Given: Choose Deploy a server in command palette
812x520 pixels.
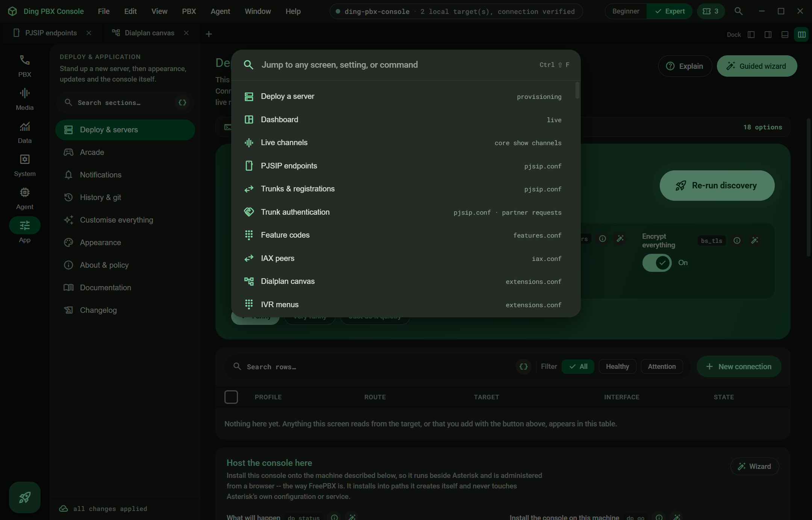Looking at the screenshot, I should pyautogui.click(x=403, y=97).
